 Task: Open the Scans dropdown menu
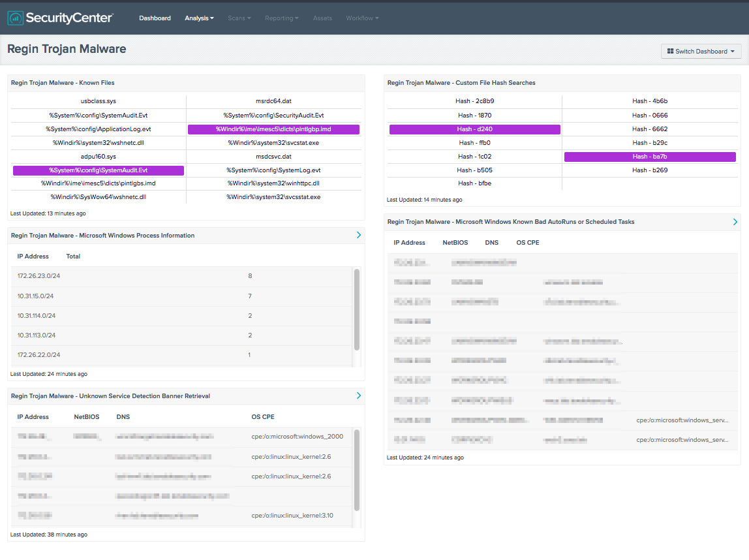tap(239, 18)
